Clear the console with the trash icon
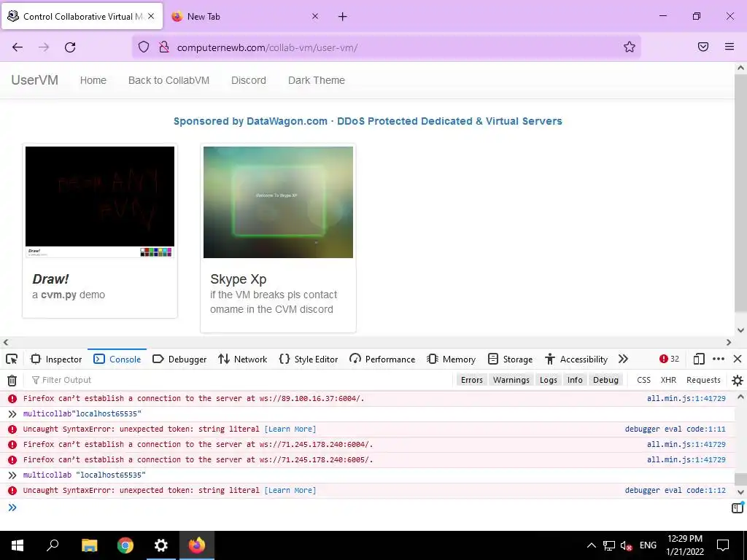The height and width of the screenshot is (560, 747). point(12,380)
